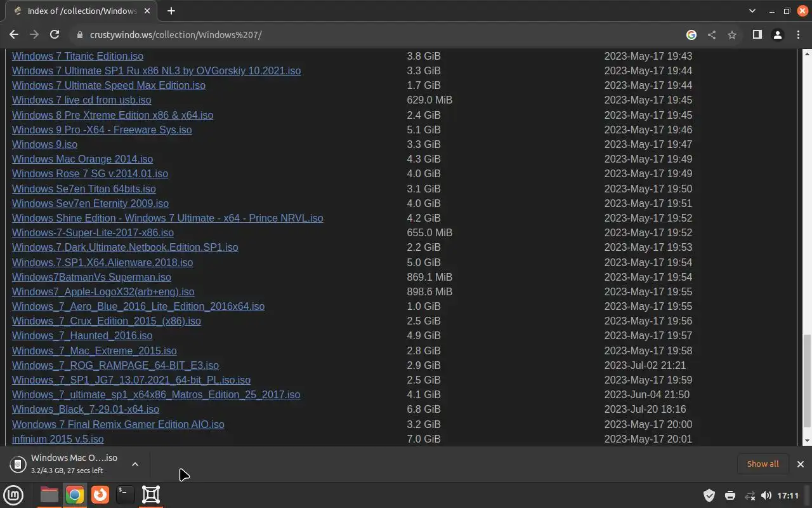Open Windows 7 live cd from usb.iso

(x=81, y=100)
